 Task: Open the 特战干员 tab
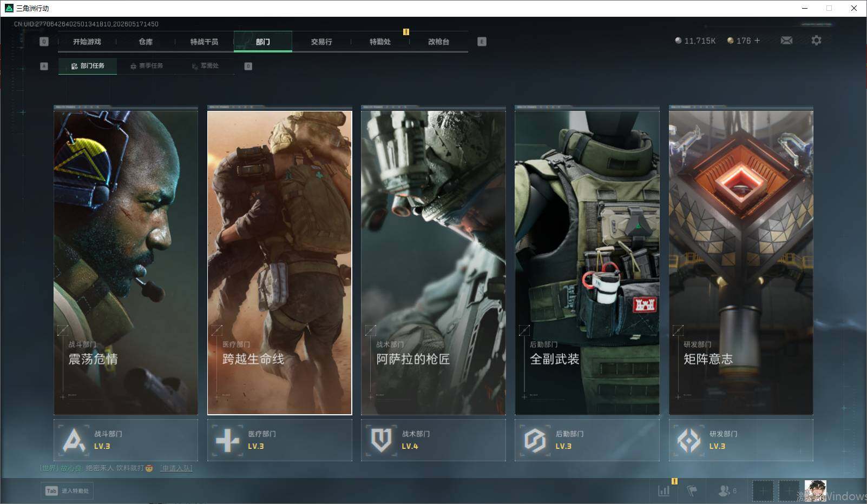coord(204,42)
